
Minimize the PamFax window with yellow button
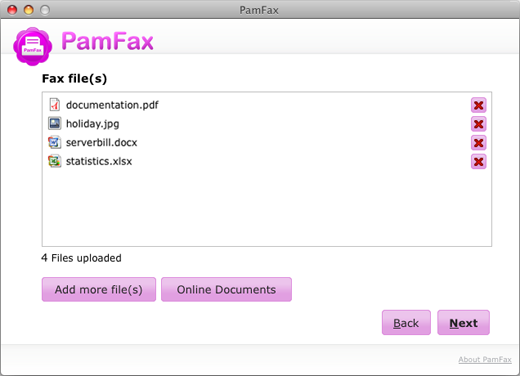(29, 10)
